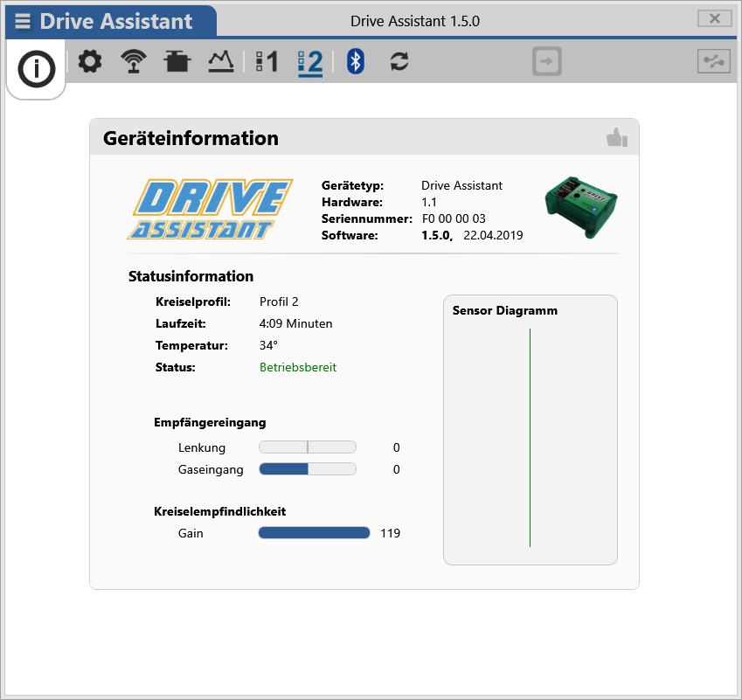Click the green device photo
The image size is (742, 700).
pyautogui.click(x=581, y=207)
